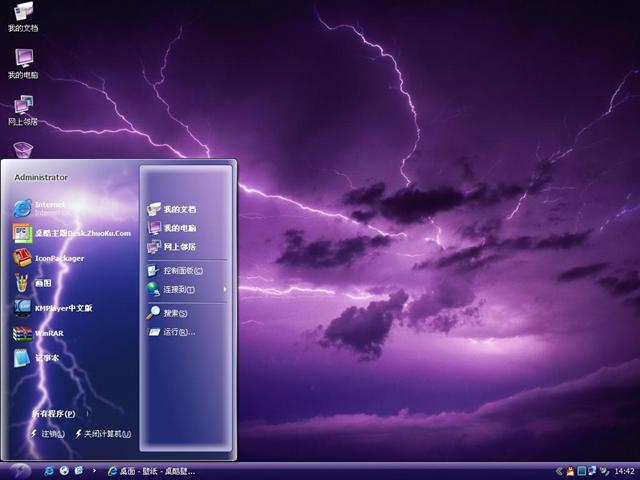The image size is (640, 480).
Task: Select the Recycle Bin icon on the desktop
Action: (x=23, y=149)
